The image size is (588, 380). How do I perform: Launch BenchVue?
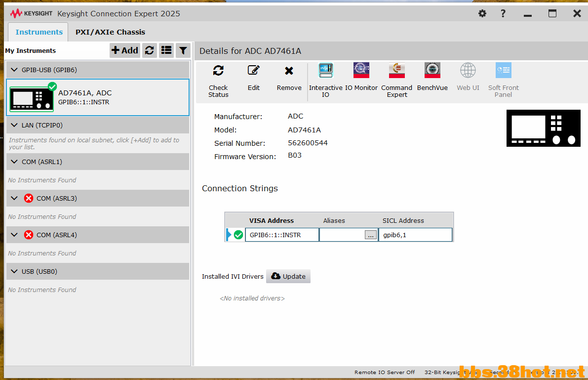(x=432, y=78)
